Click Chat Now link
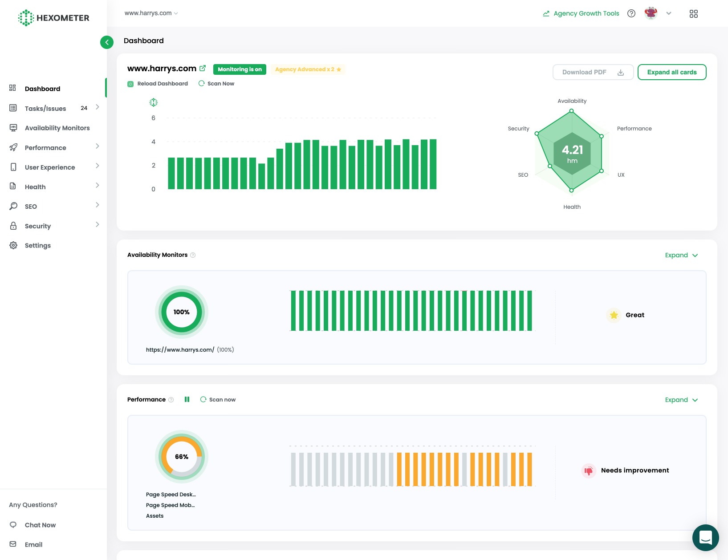Image resolution: width=728 pixels, height=560 pixels. pos(40,525)
